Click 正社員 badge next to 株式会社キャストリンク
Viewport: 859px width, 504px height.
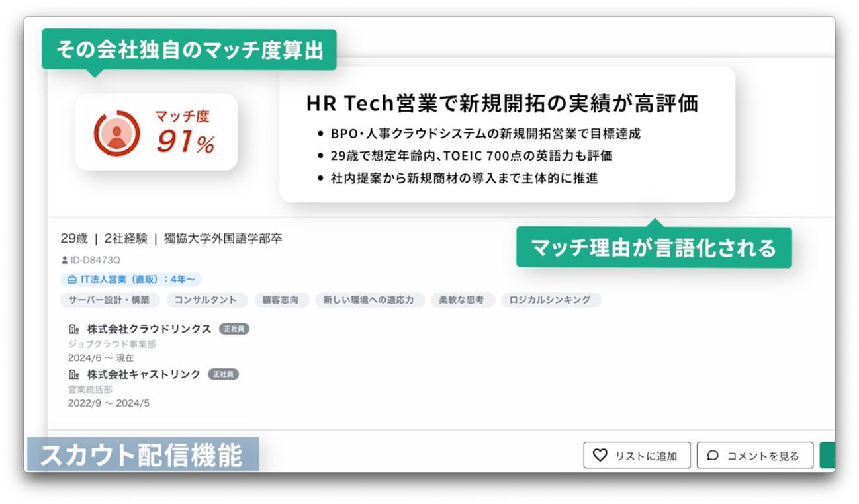point(223,374)
